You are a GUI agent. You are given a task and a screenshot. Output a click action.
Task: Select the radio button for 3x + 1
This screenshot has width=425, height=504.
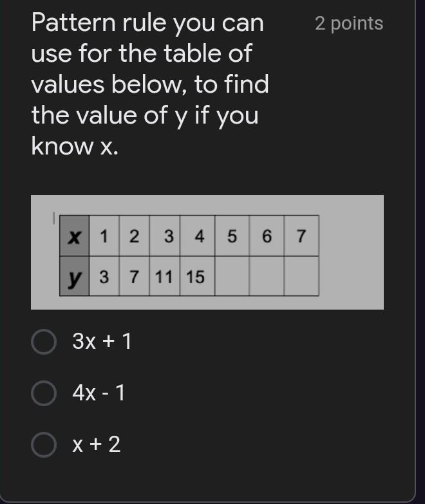pyautogui.click(x=44, y=342)
